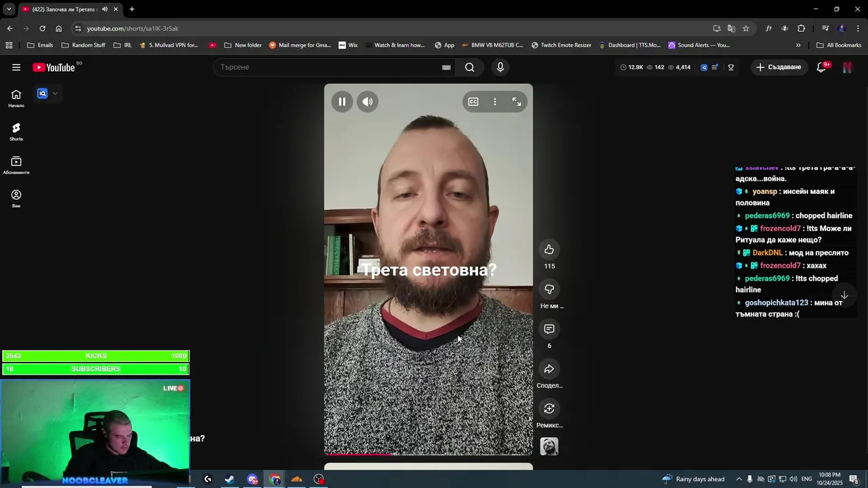Click the address bar URL

point(132,28)
